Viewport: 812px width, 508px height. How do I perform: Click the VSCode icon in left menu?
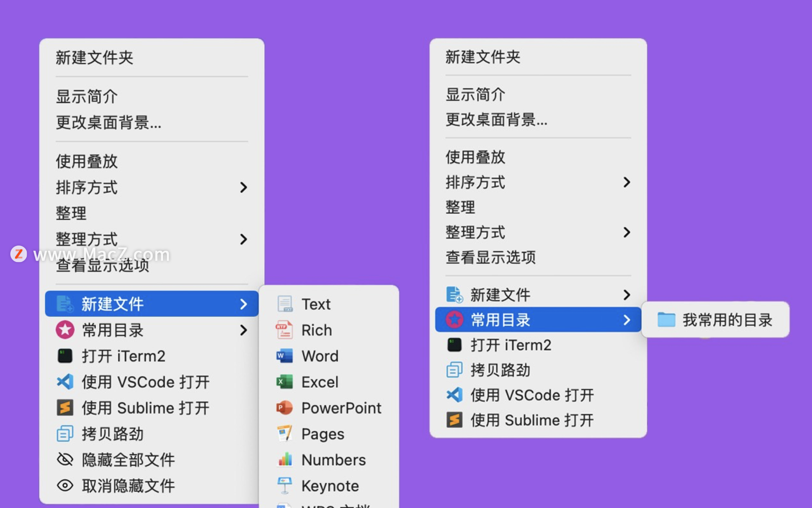tap(65, 382)
